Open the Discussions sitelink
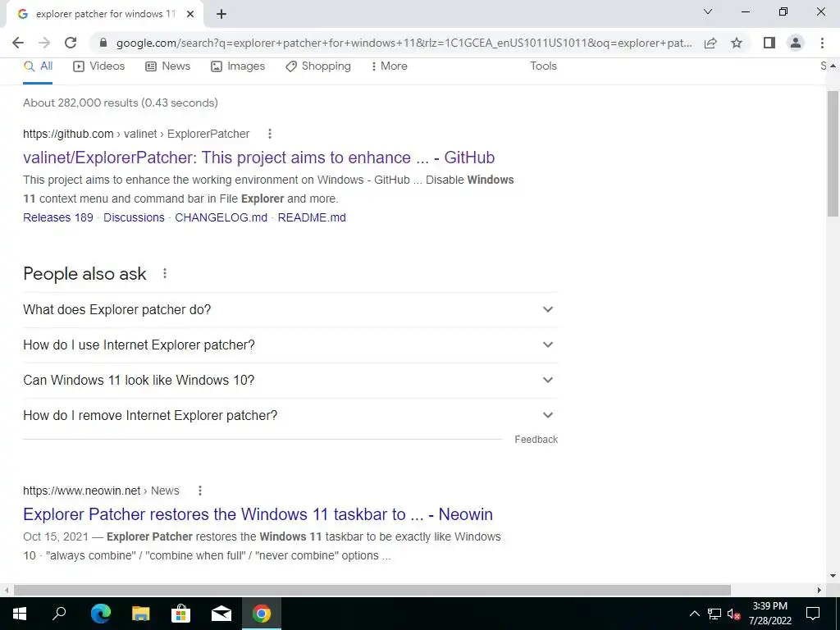 tap(134, 217)
